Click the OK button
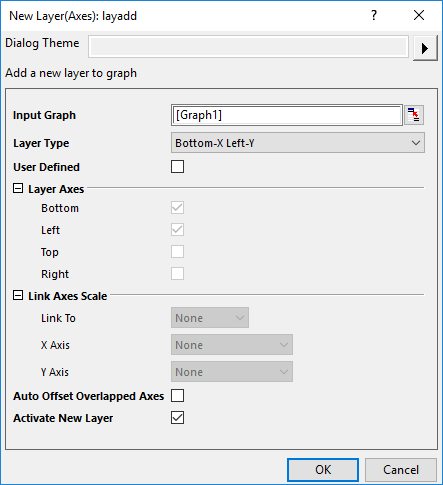This screenshot has height=485, width=443. click(x=323, y=470)
